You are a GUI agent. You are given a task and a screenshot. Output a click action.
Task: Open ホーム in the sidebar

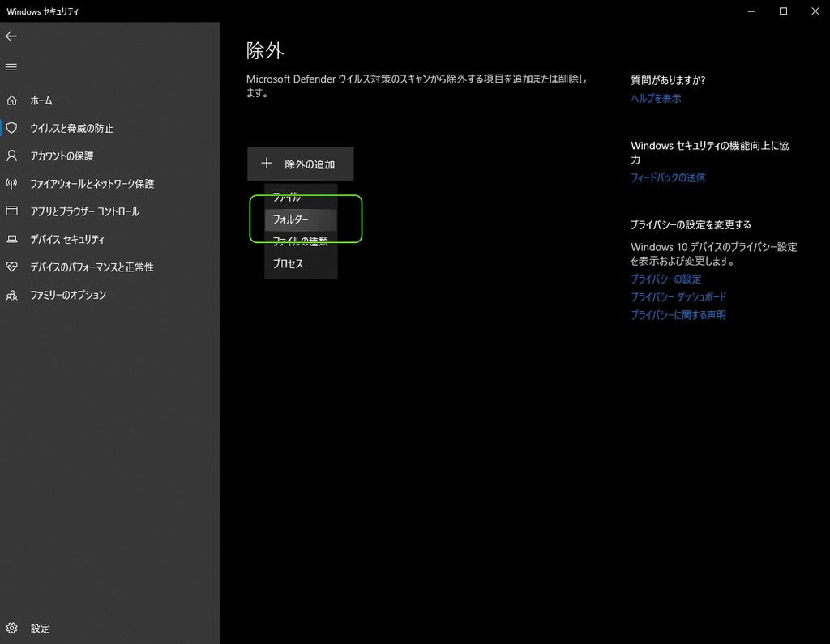109,100
